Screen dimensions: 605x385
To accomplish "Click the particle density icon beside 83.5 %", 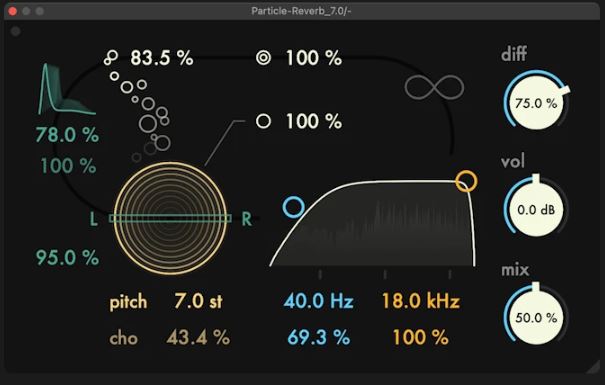I will click(111, 58).
